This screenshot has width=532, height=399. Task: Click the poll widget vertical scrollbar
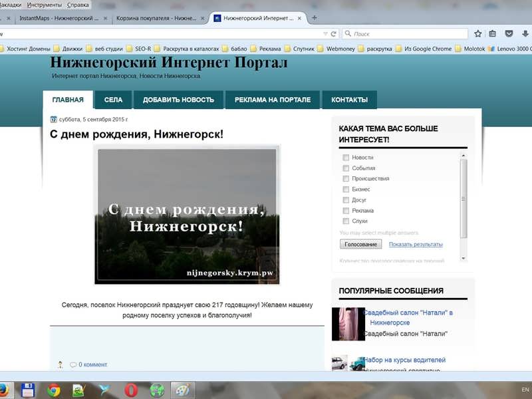point(464,199)
